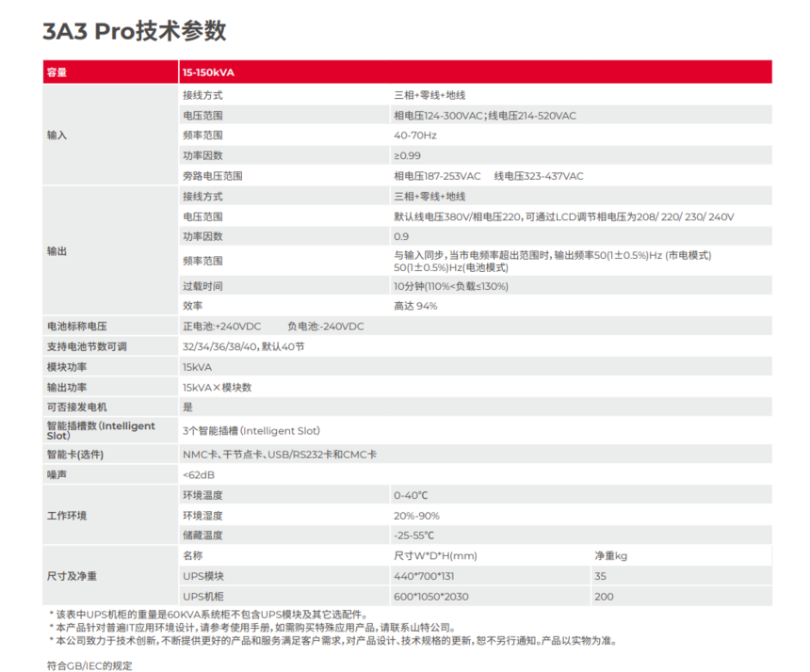Screen dimensions: 810x672
Task: Select the "高达 94%" efficiency value
Action: (415, 306)
